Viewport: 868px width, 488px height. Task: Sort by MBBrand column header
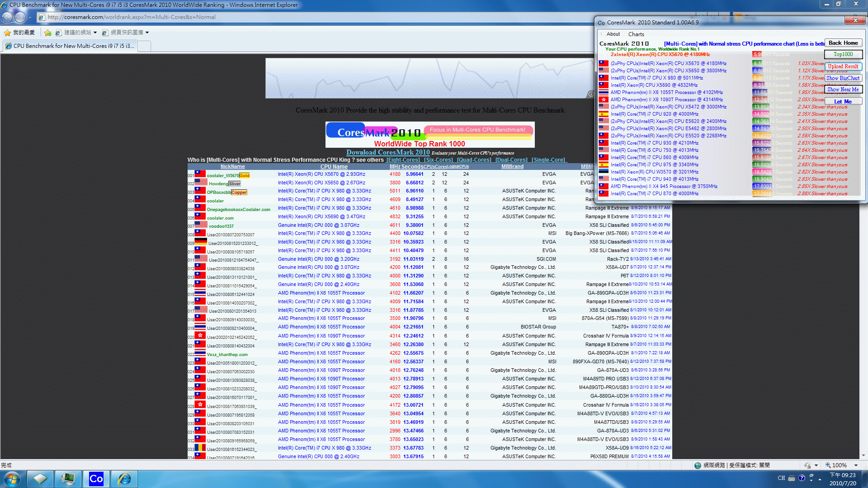coord(512,167)
